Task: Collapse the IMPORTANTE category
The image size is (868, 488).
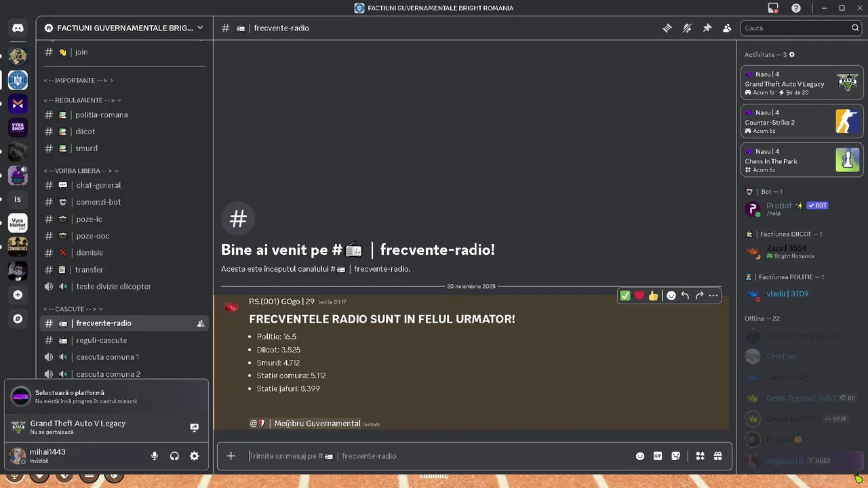Action: pyautogui.click(x=79, y=81)
